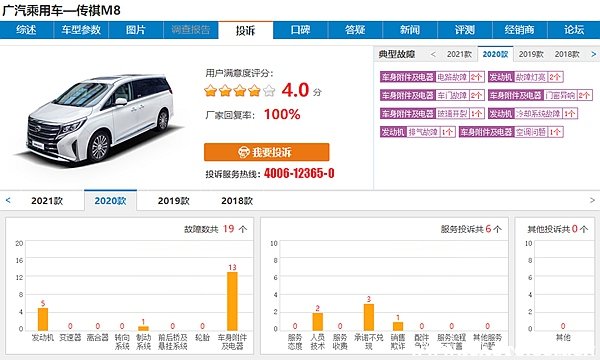Screen dimensions: 600x360
Task: Click the 承诺不兑现 bar in service complaints chart
Action: tap(368, 317)
